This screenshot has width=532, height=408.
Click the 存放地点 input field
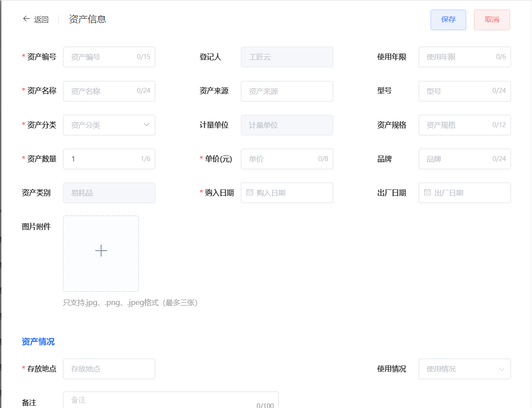click(x=109, y=369)
